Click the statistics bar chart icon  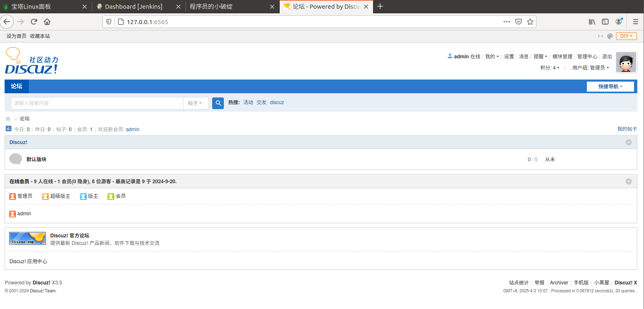(x=8, y=129)
